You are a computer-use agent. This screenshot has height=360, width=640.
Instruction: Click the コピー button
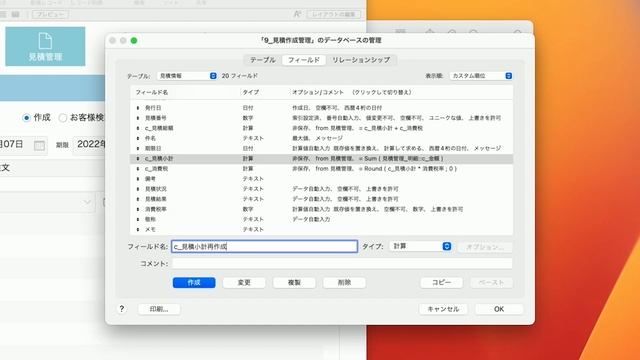(442, 282)
